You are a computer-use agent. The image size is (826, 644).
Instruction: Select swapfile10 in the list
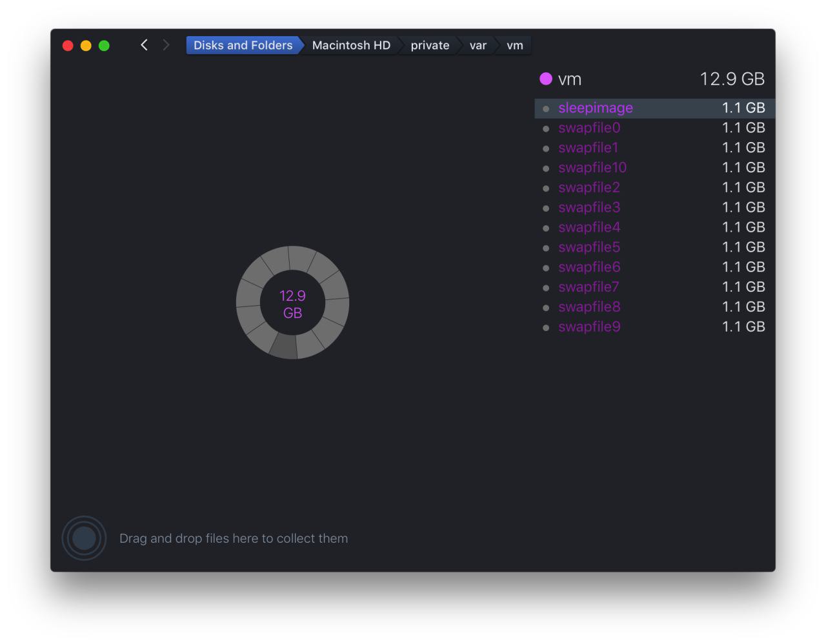[x=654, y=168]
